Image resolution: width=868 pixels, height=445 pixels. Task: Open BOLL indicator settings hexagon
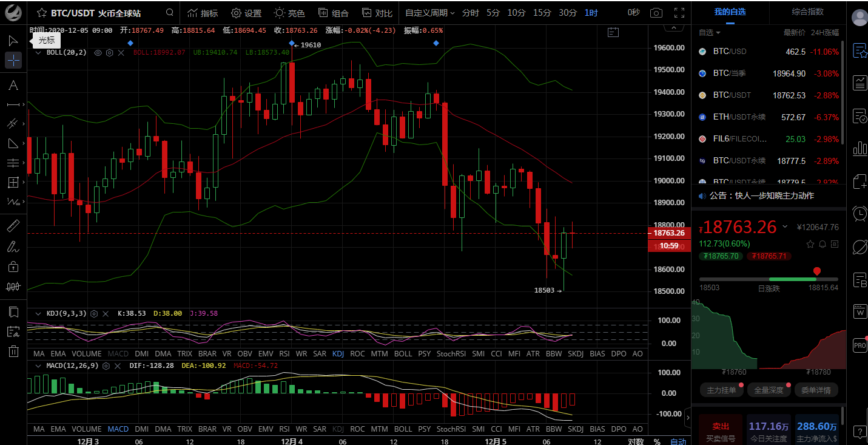pyautogui.click(x=109, y=53)
